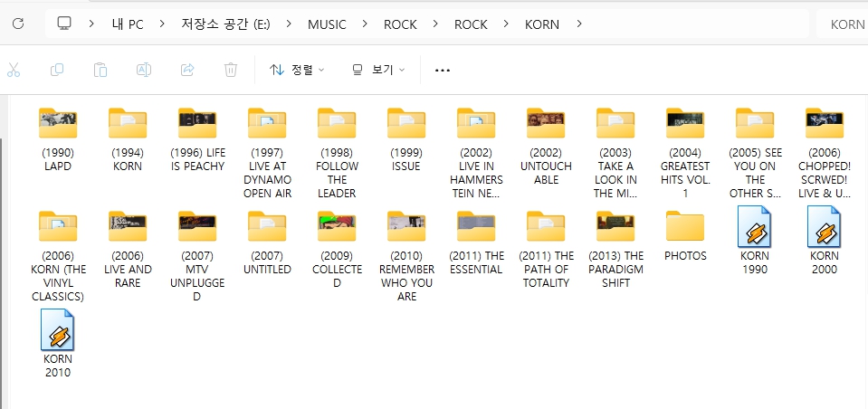Expand chevron after second ROCK breadcrumb
The height and width of the screenshot is (409, 868).
pos(507,24)
